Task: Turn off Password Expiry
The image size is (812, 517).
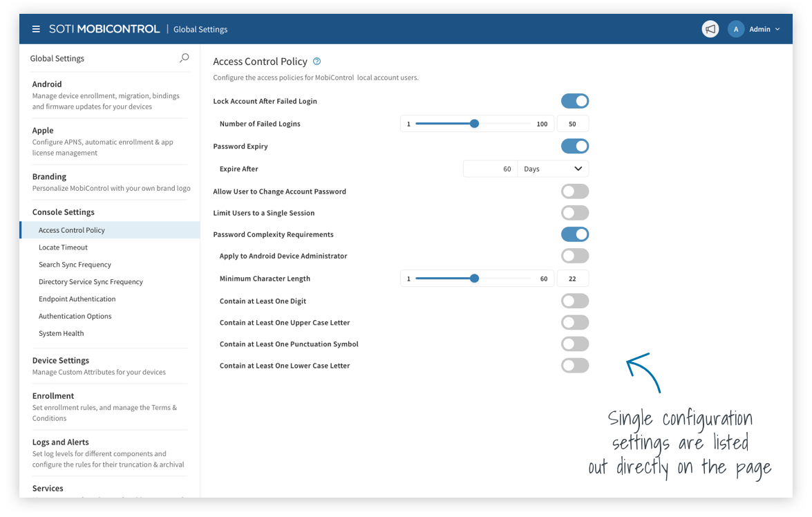Action: coord(575,146)
